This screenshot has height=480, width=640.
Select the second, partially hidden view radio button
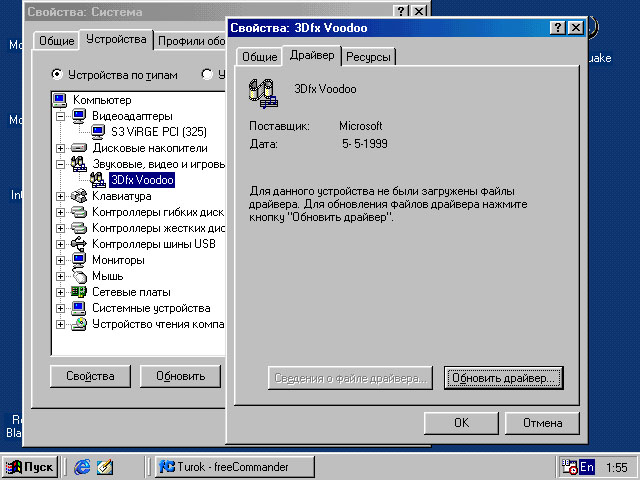(207, 75)
